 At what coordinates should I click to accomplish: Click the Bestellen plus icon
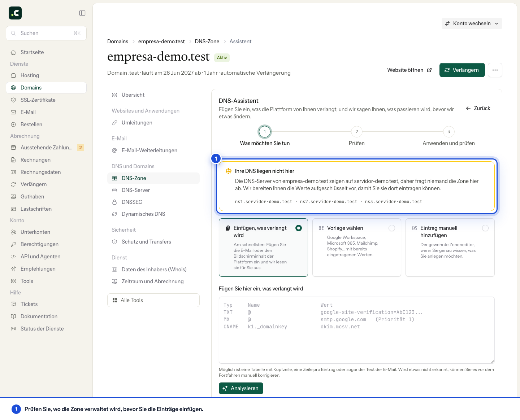click(13, 124)
